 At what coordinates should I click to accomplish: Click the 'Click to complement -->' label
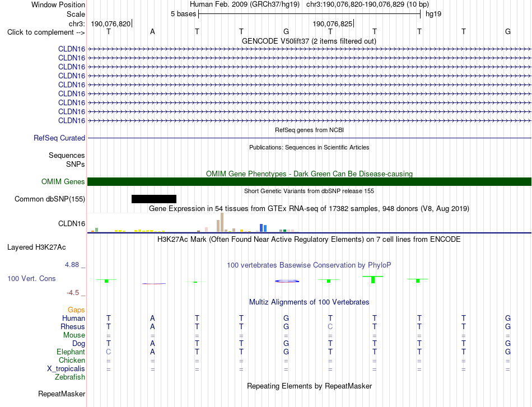46,32
